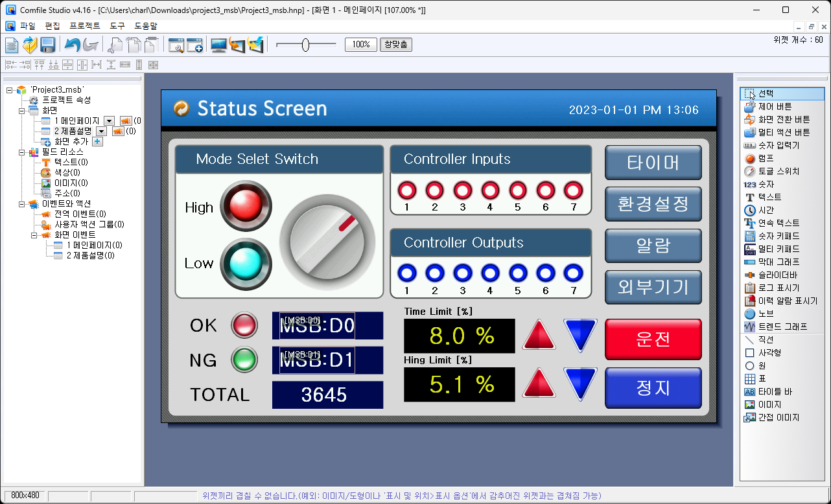The image size is (831, 504).
Task: Open the 프로젝트 menu
Action: [x=85, y=26]
